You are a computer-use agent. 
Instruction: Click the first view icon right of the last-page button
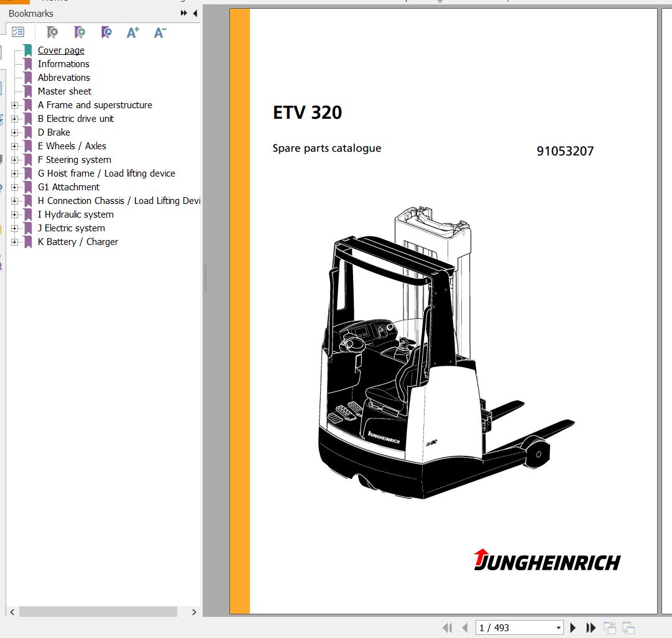609,627
